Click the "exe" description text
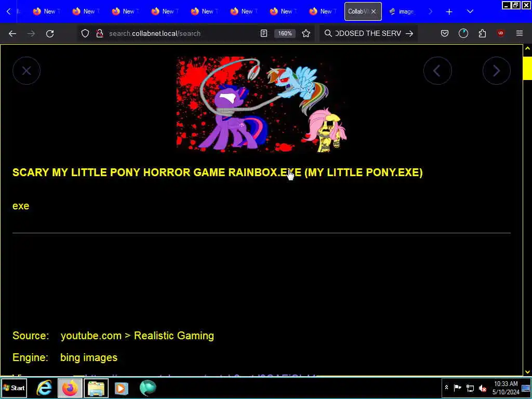Screen dimensions: 532x399 point(21,206)
